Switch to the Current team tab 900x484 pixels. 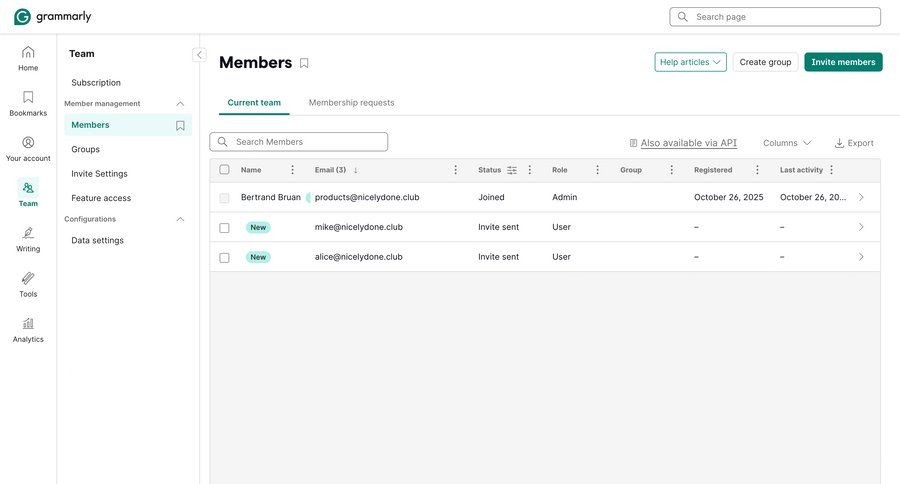(x=254, y=103)
